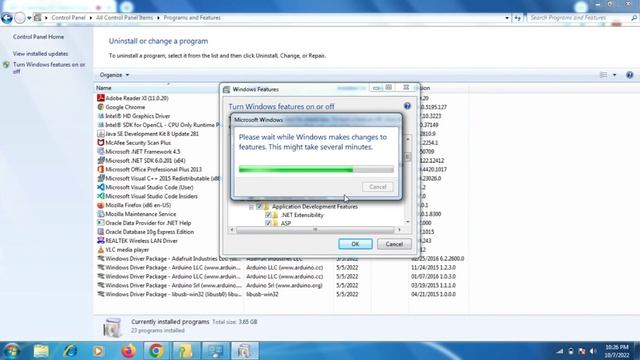Image resolution: width=640 pixels, height=360 pixels.
Task: Select Microsoft .NET Framework 4.5 entry
Action: (x=142, y=151)
